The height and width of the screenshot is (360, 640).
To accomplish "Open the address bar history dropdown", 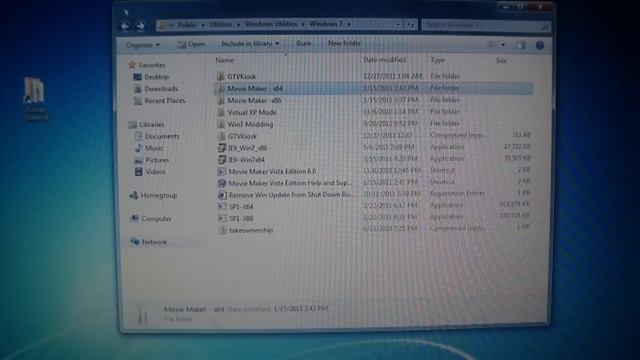I will [x=398, y=24].
